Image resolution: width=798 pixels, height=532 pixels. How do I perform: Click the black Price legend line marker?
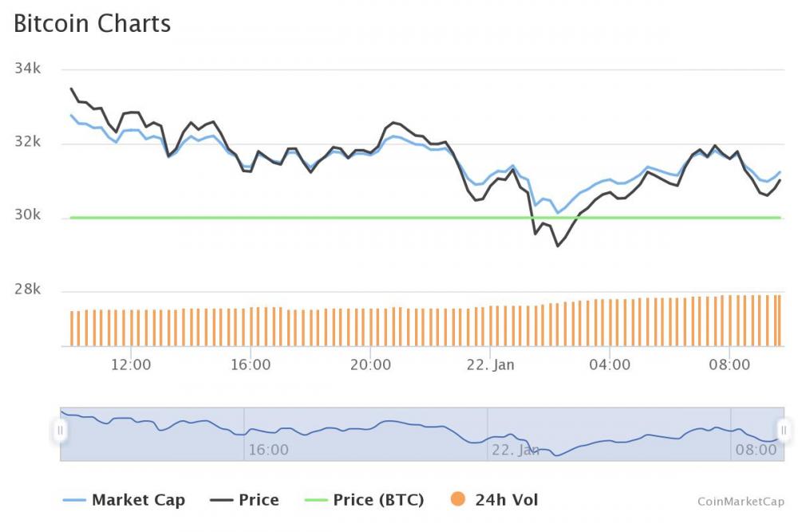pyautogui.click(x=221, y=500)
